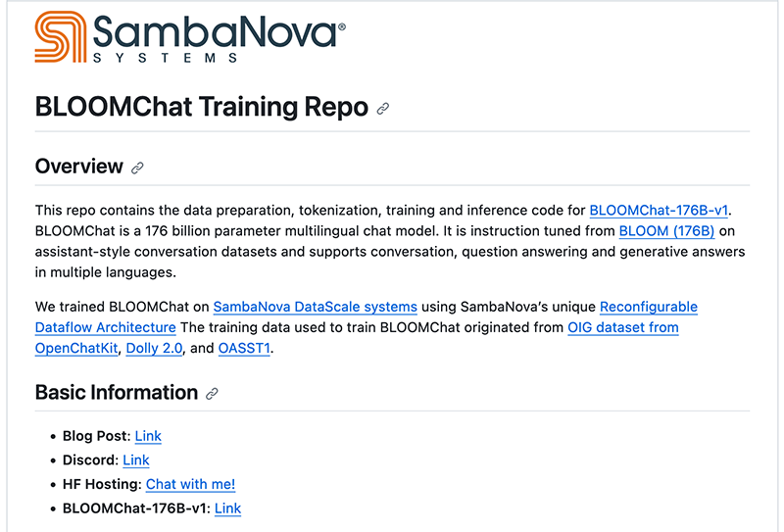Click the HF Hosting bullet label
This screenshot has width=784, height=532.
[x=102, y=484]
